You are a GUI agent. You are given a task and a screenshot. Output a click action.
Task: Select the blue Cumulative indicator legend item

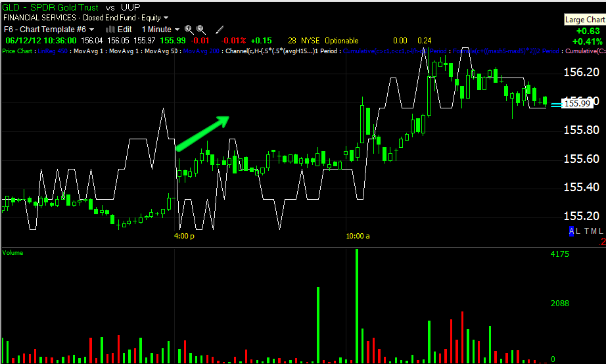395,51
